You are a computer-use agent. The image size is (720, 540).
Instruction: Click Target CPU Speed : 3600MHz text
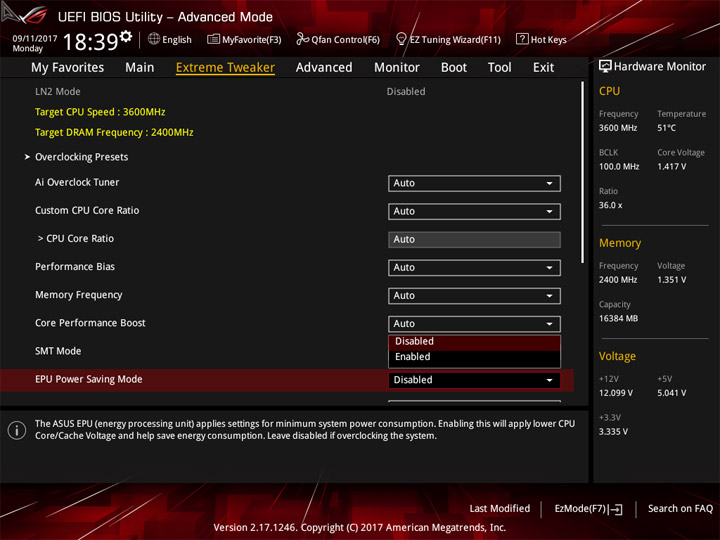100,112
